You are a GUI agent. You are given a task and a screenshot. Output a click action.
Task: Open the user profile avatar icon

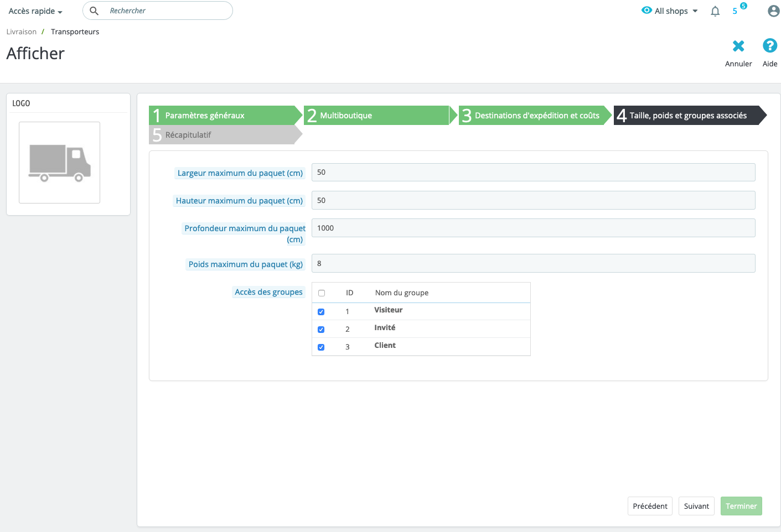(x=773, y=11)
